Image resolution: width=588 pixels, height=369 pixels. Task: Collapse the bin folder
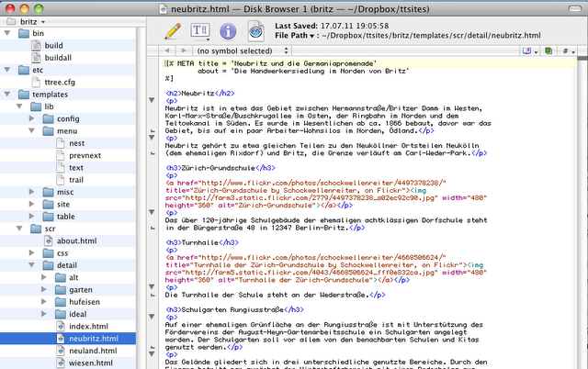[x=7, y=33]
